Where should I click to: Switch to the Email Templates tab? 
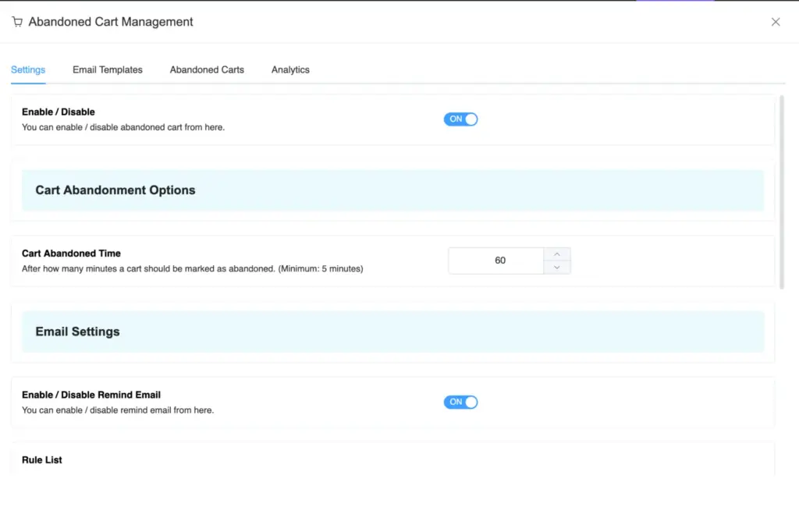pyautogui.click(x=107, y=69)
